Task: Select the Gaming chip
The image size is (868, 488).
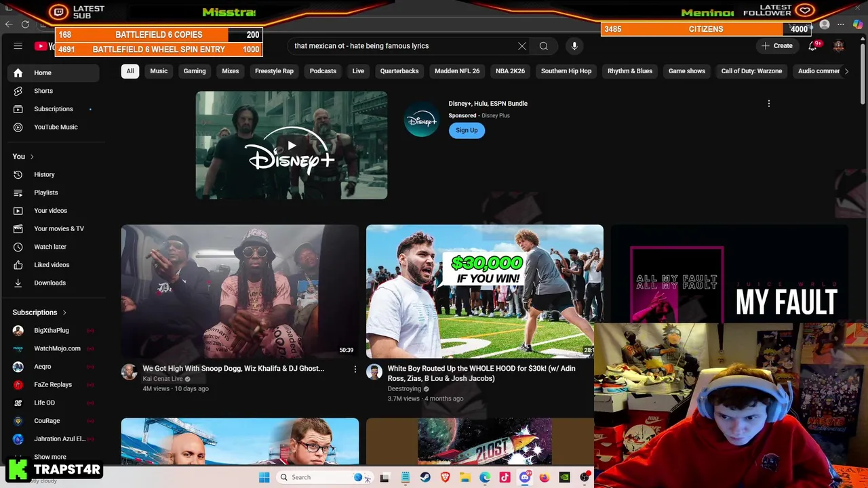Action: pyautogui.click(x=195, y=71)
